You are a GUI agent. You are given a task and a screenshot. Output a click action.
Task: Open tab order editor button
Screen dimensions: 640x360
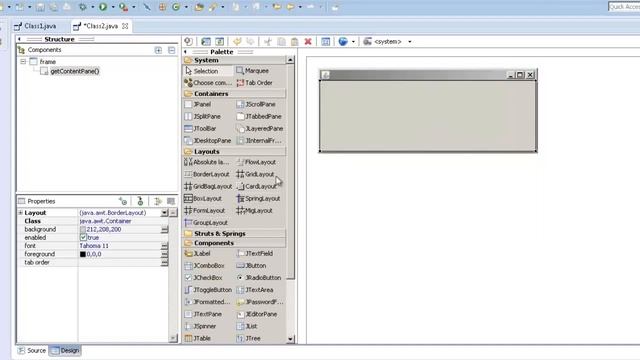tap(164, 262)
